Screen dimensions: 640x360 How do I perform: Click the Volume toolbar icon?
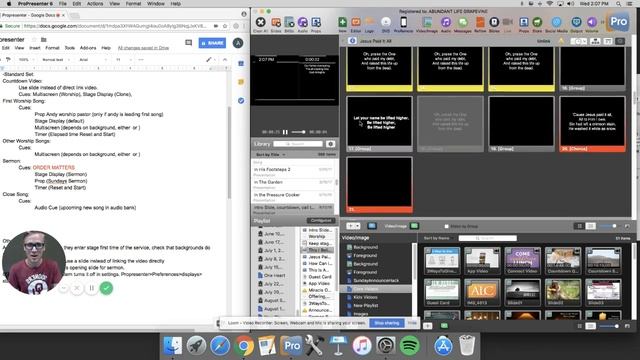tap(591, 22)
